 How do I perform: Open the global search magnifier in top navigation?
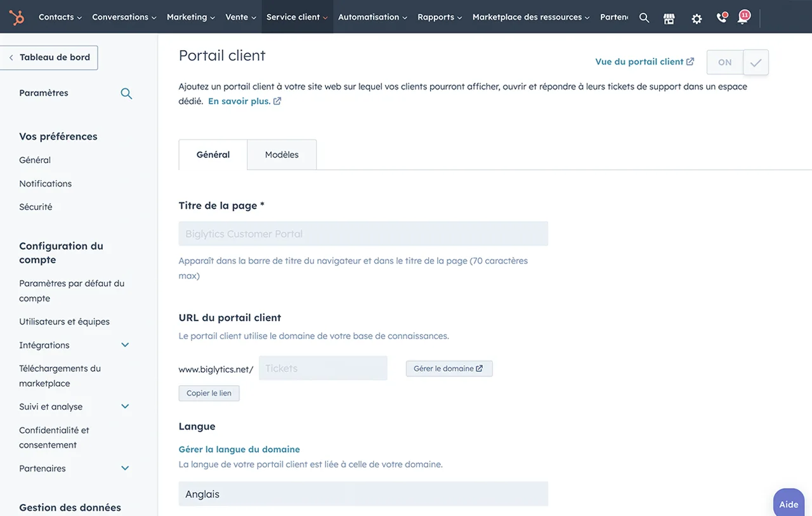coord(644,17)
